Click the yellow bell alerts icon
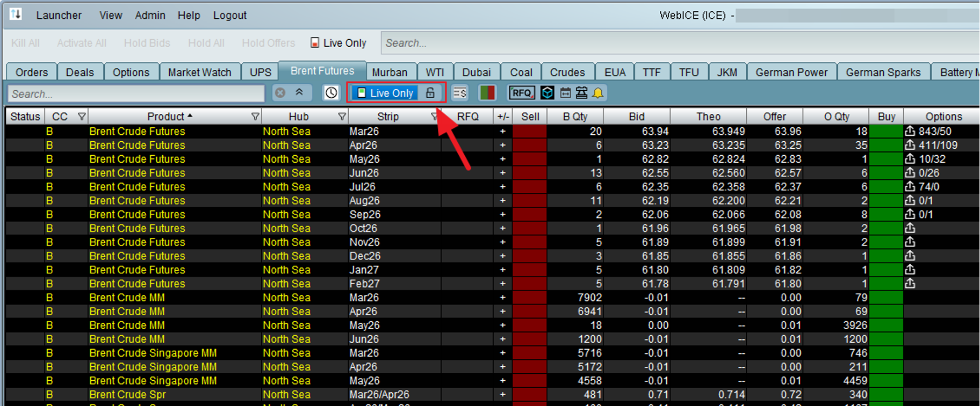Image resolution: width=980 pixels, height=406 pixels. pos(598,93)
